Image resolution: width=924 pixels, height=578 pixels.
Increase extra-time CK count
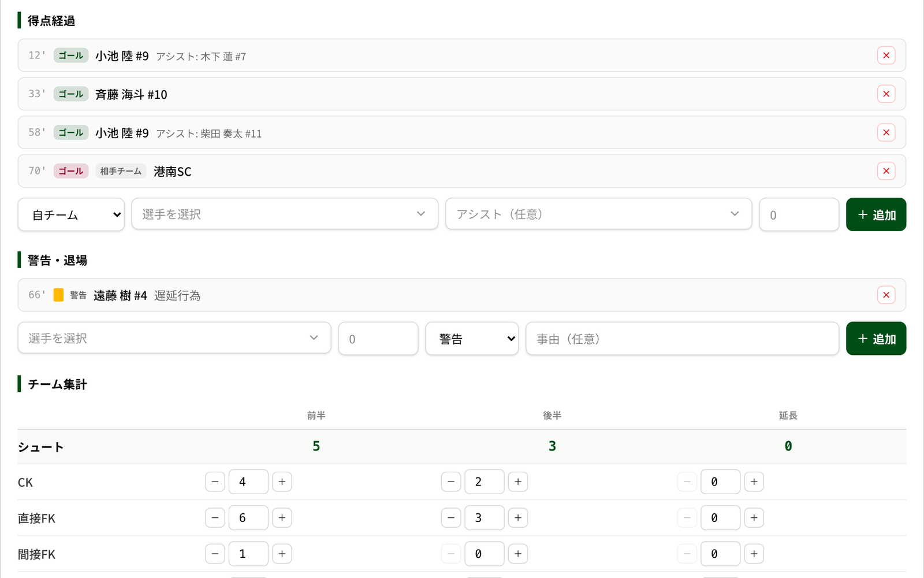click(754, 481)
